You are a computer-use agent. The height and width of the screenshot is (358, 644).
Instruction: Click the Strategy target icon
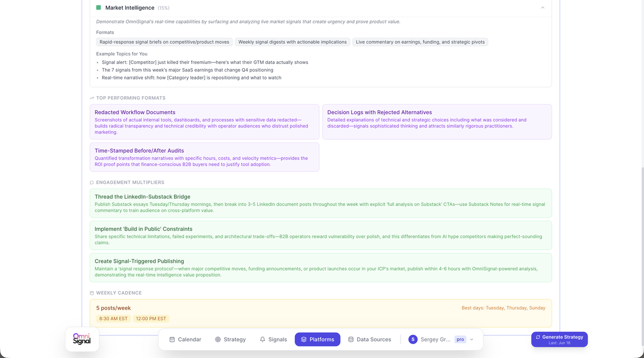coord(218,340)
